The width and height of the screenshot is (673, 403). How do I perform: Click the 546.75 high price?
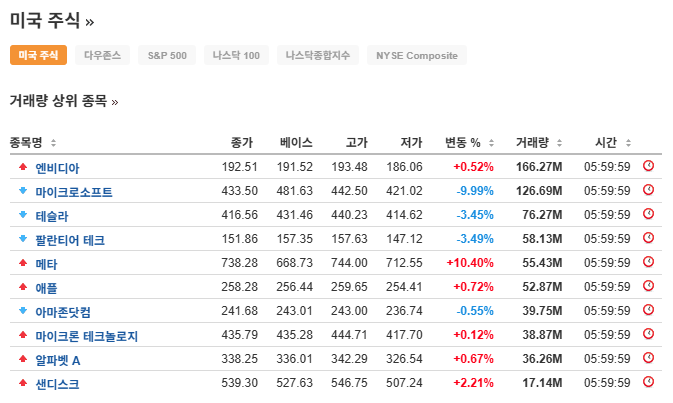[x=349, y=383]
